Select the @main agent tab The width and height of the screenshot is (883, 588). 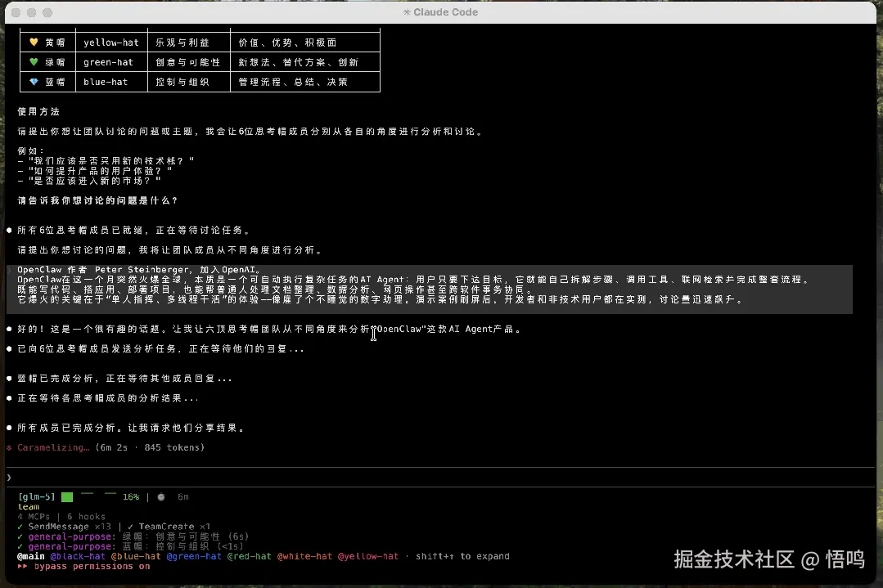(x=31, y=556)
